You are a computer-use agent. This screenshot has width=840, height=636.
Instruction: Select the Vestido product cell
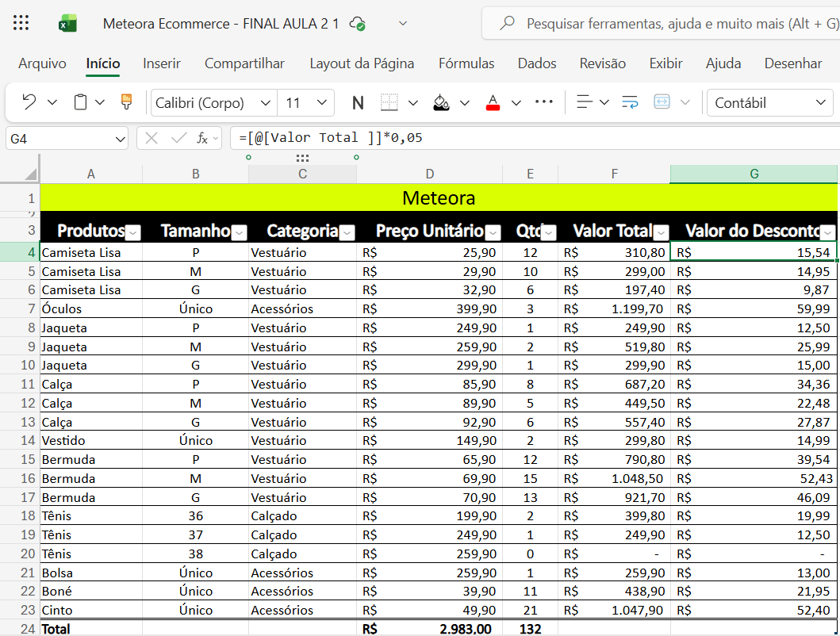91,440
